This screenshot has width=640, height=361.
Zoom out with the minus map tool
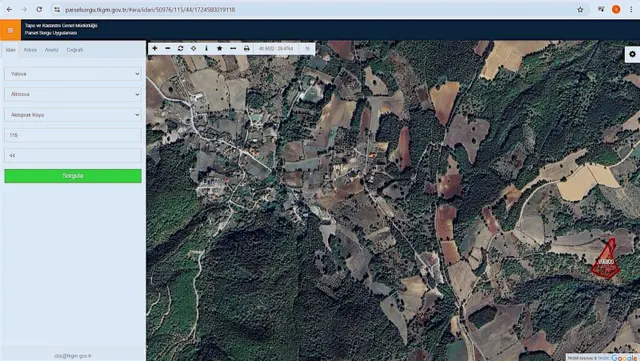point(168,48)
